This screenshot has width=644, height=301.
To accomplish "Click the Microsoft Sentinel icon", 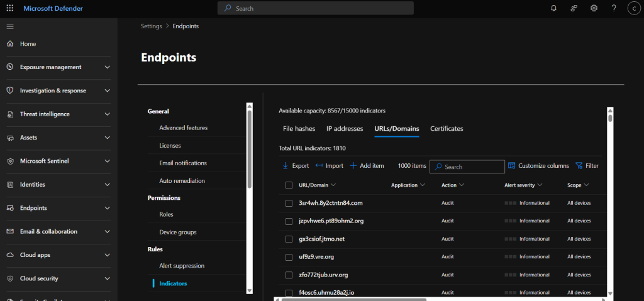I will tap(10, 161).
